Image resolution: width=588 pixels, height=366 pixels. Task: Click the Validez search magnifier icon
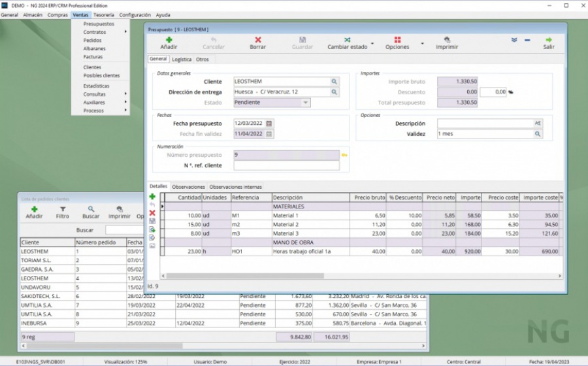[x=538, y=134]
